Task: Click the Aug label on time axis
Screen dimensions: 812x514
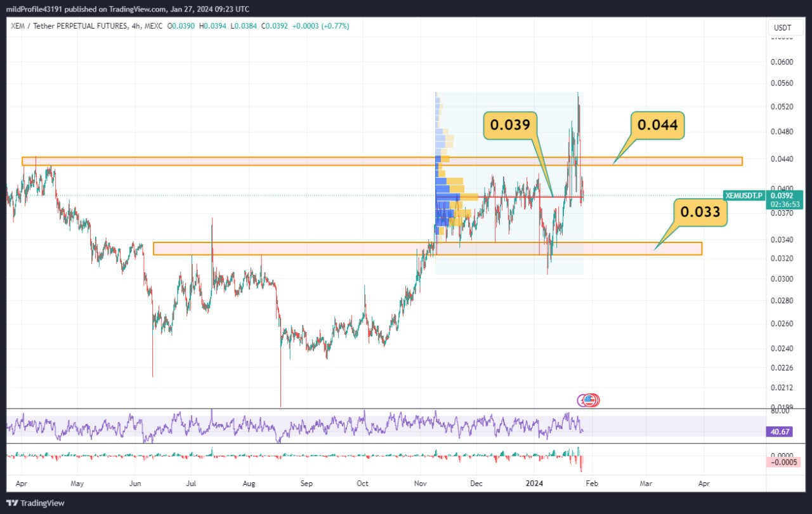Action: click(249, 484)
